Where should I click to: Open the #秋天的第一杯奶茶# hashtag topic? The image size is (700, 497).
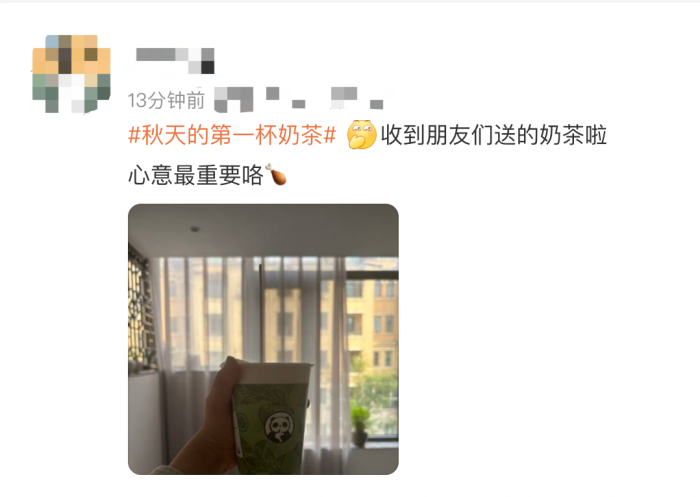232,135
